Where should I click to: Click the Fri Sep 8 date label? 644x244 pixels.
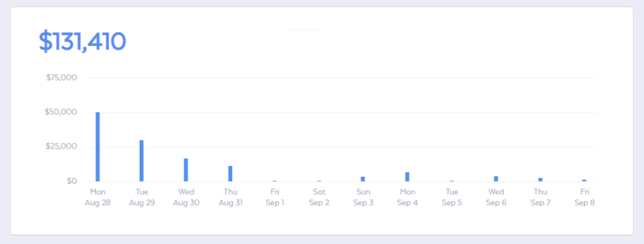coord(585,197)
